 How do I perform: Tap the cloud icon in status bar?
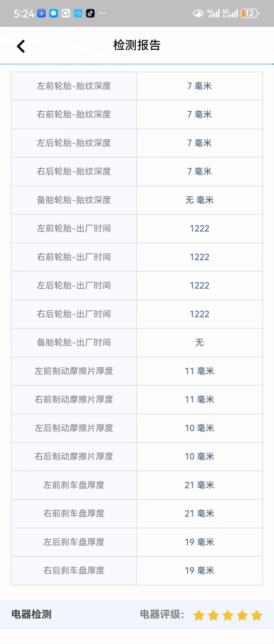[78, 14]
